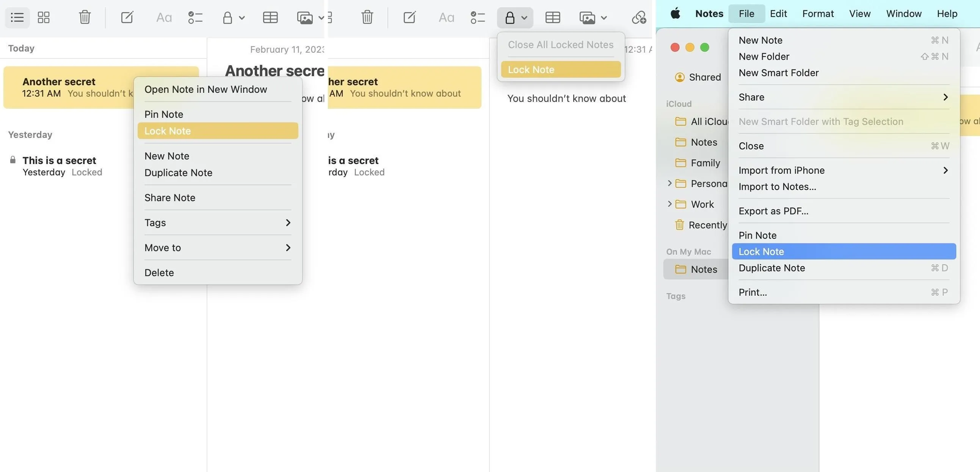Image resolution: width=980 pixels, height=472 pixels.
Task: Click trash icon in left window toolbar
Action: tap(85, 17)
